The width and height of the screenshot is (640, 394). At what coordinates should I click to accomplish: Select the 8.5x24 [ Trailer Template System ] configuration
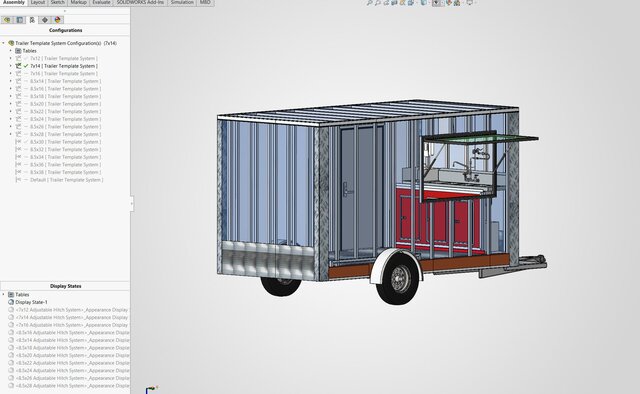(x=65, y=119)
